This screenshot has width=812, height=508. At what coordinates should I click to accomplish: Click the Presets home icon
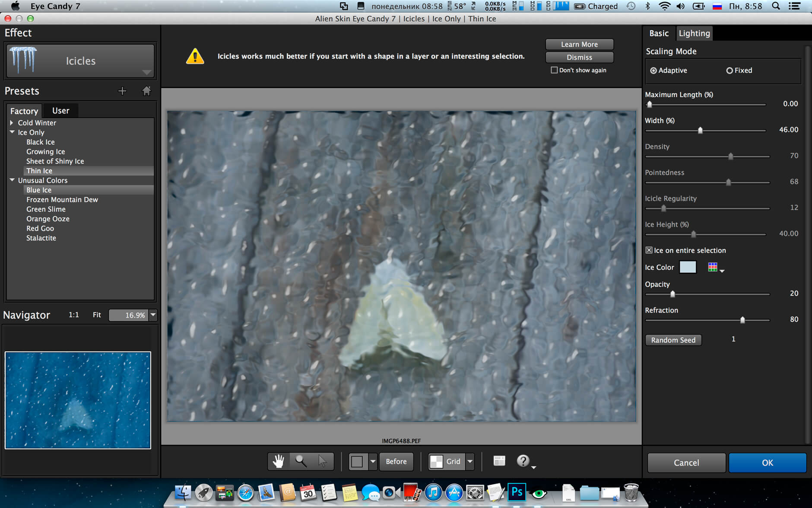pyautogui.click(x=146, y=91)
